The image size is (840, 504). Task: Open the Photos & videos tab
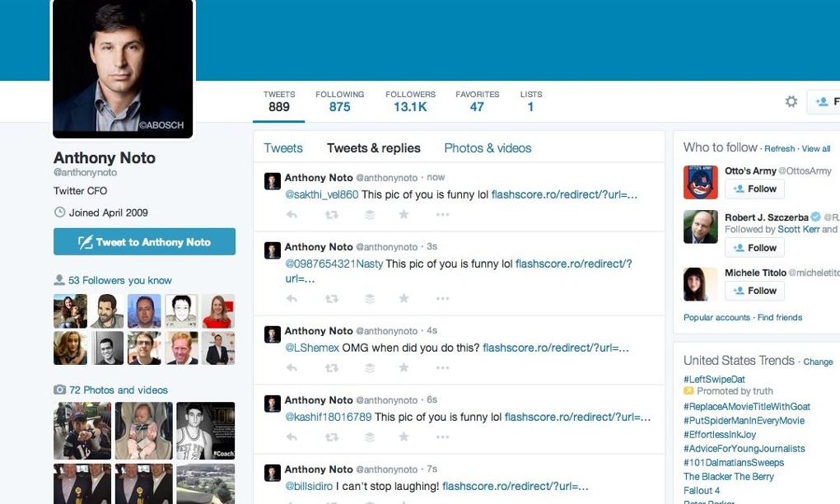click(487, 148)
